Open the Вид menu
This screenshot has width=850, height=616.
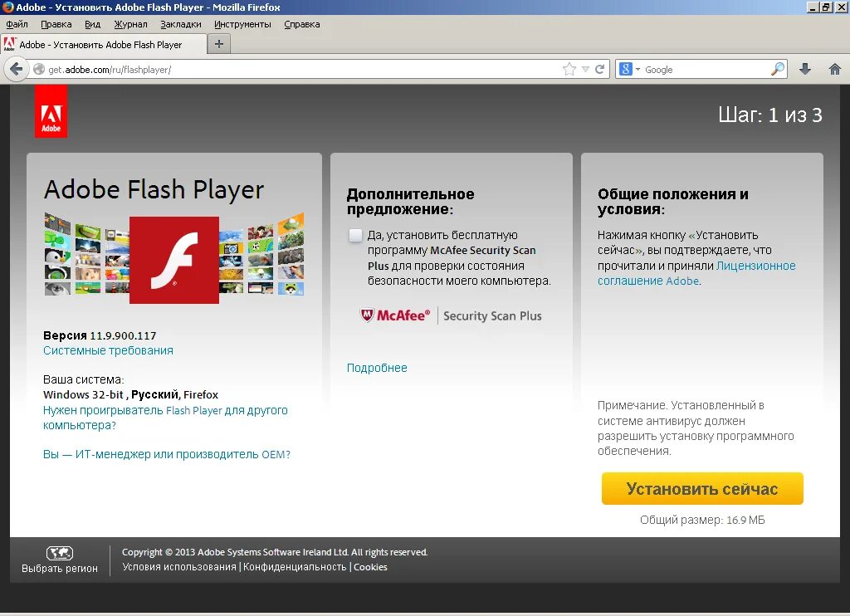[x=92, y=24]
